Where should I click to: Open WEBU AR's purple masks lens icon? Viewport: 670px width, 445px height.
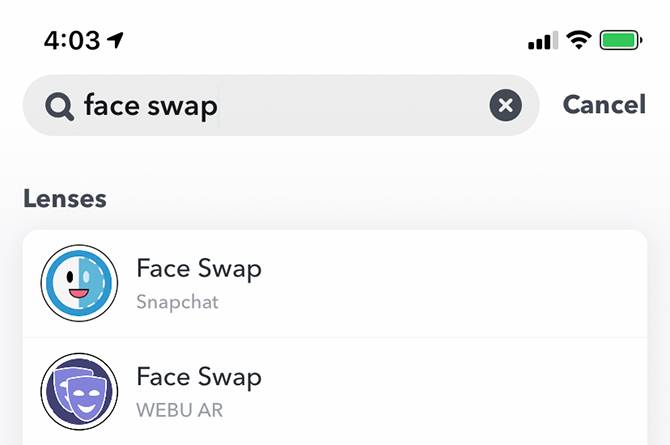(79, 391)
